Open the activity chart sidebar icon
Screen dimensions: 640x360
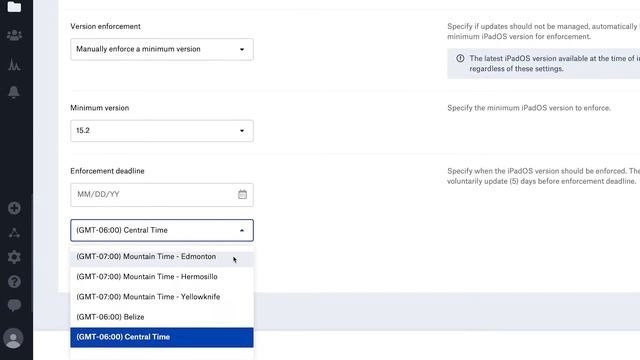click(14, 64)
